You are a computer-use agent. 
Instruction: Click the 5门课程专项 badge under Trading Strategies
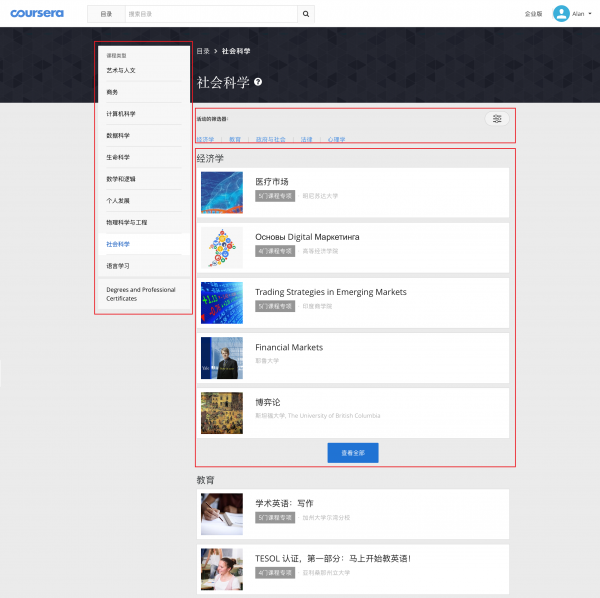(x=275, y=306)
